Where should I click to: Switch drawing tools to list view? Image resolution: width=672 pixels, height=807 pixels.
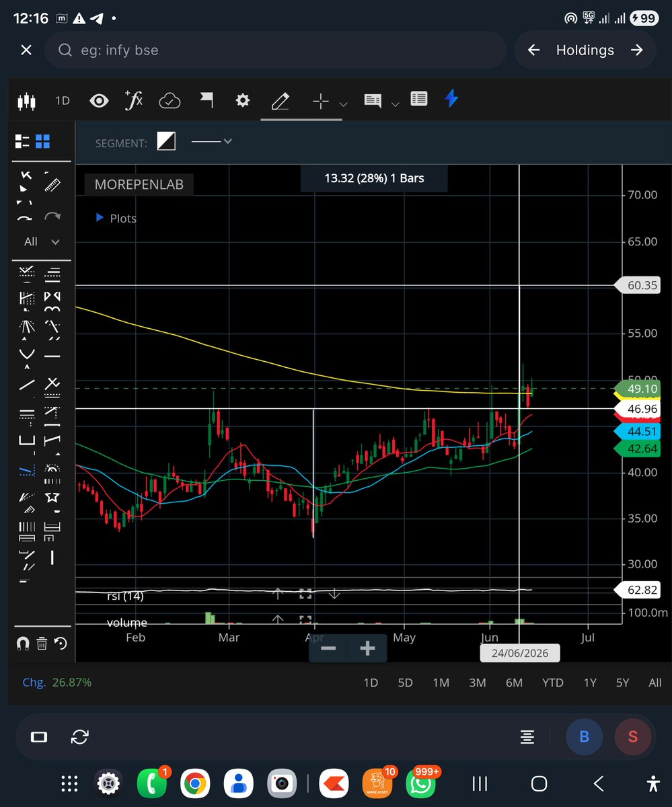coord(23,141)
